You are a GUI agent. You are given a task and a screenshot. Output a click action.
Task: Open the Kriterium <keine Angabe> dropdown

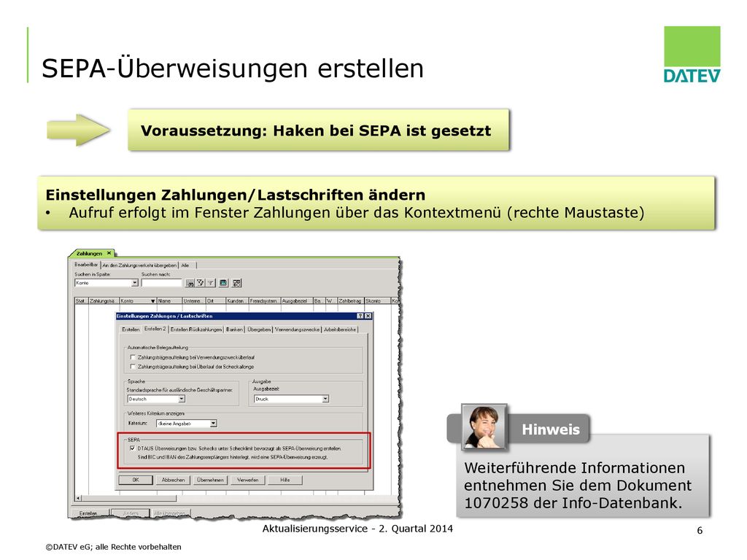point(214,424)
